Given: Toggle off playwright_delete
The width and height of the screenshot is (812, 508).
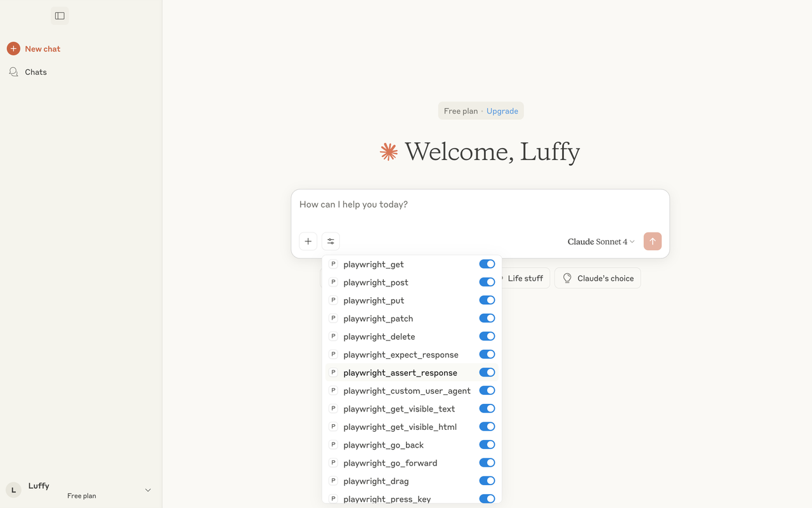Looking at the screenshot, I should click(487, 337).
